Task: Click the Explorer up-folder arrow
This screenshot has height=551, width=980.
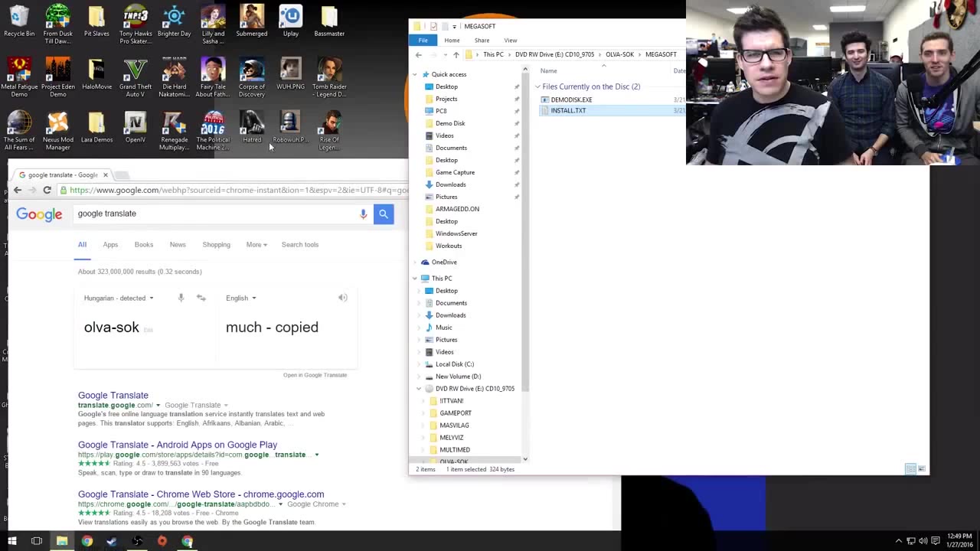Action: tap(456, 55)
